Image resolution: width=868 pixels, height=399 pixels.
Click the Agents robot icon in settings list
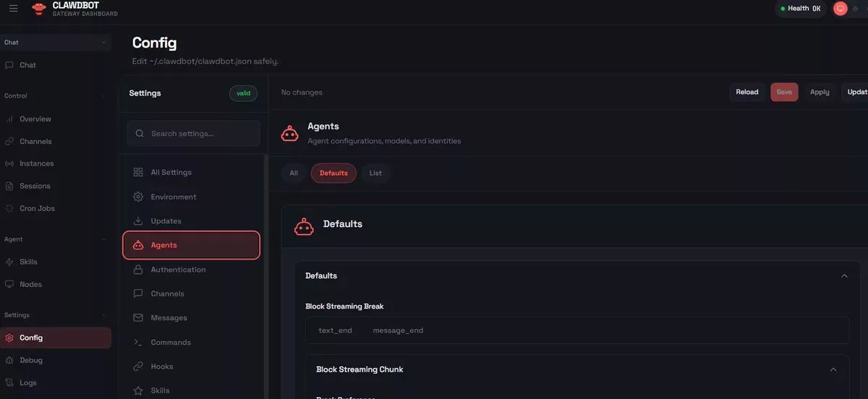click(138, 245)
